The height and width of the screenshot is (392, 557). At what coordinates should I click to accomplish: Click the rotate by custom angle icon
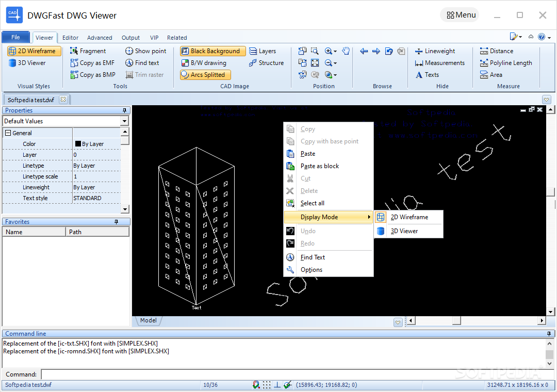302,75
